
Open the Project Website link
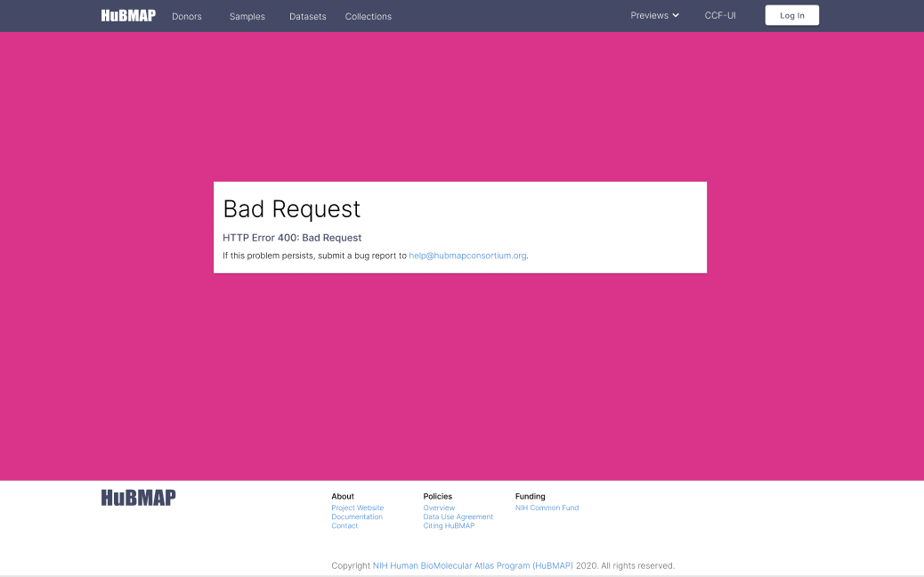[x=358, y=508]
